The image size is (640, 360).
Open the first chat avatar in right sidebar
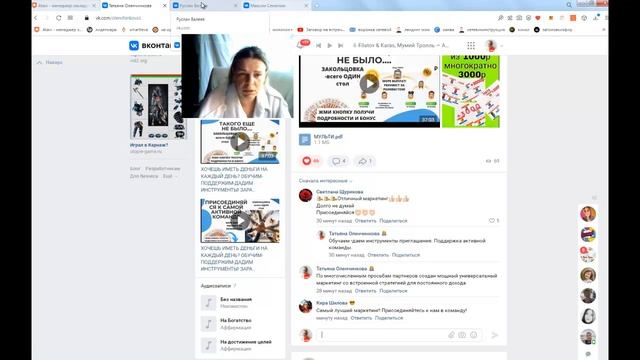click(588, 214)
